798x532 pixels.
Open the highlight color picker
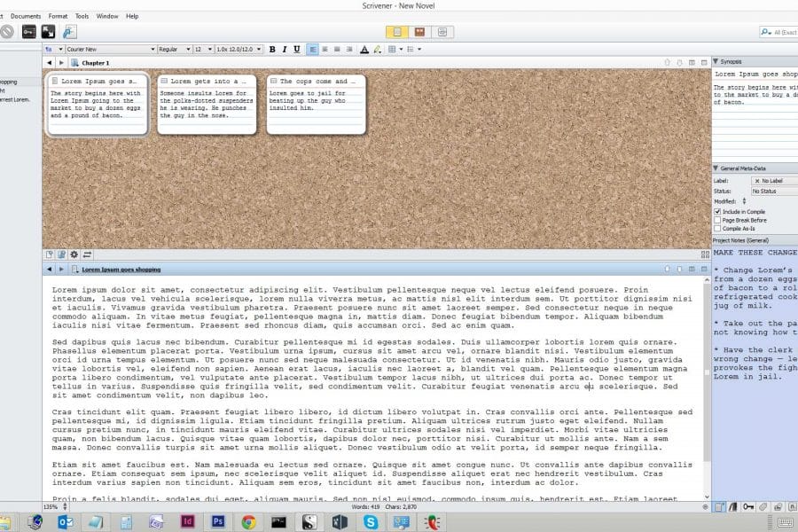tap(377, 50)
